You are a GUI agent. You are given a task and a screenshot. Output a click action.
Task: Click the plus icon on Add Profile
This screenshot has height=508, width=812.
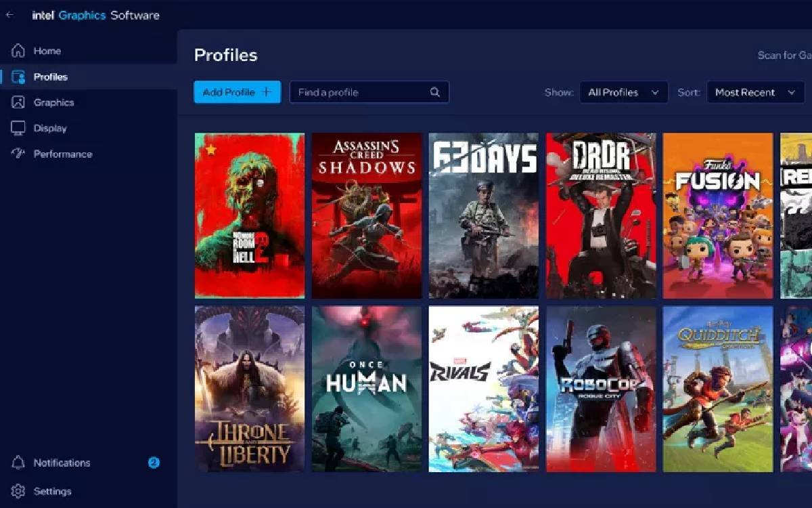[x=266, y=92]
